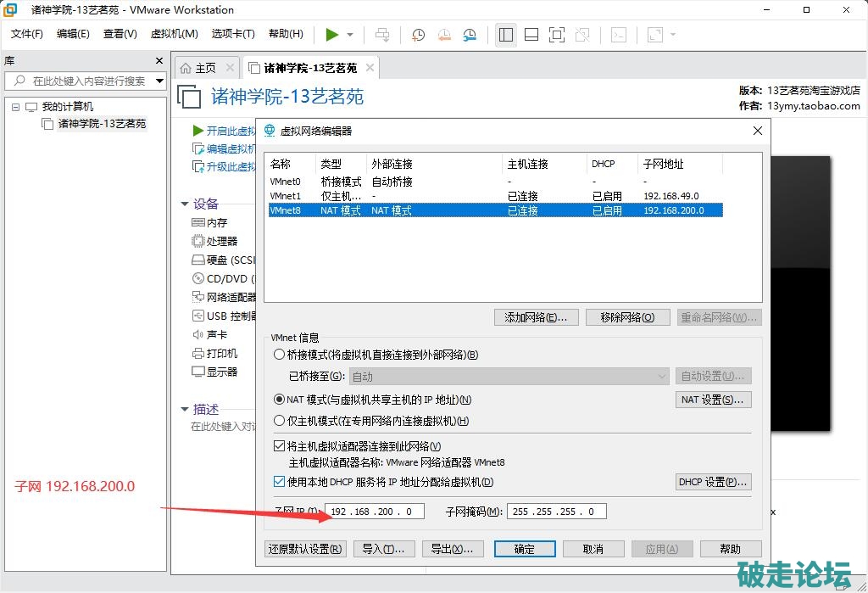Viewport: 868px width, 593px height.
Task: Click the home icon tab 主页
Action: (x=198, y=68)
